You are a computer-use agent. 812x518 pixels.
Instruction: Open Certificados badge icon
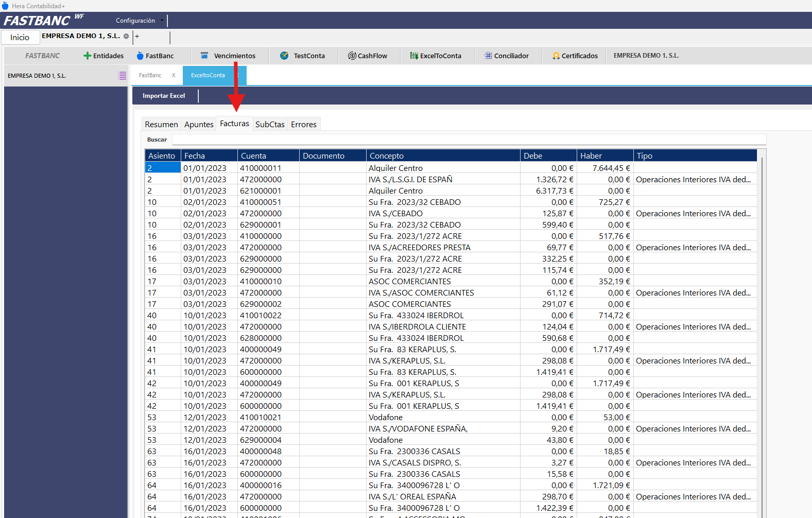[556, 56]
